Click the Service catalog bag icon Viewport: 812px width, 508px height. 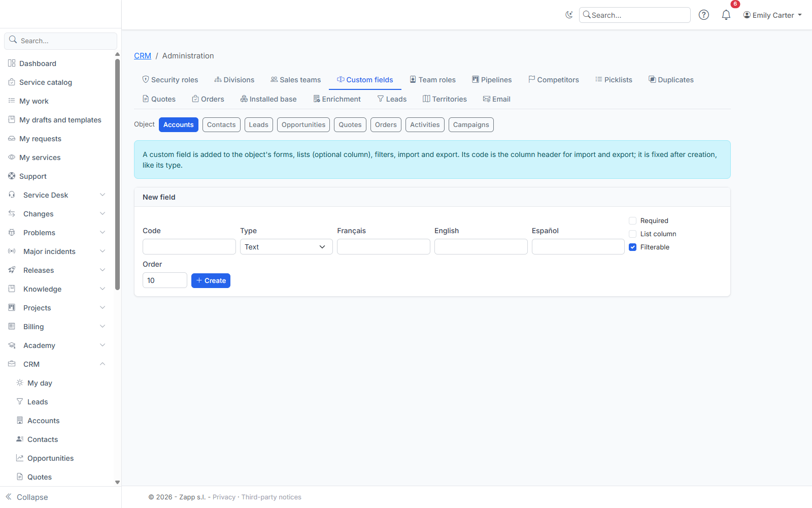12,82
